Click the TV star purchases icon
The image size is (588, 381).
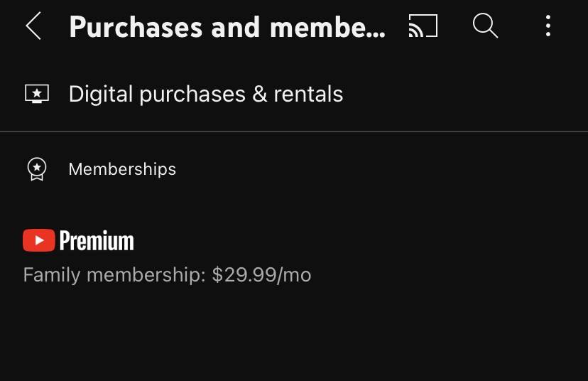[37, 94]
